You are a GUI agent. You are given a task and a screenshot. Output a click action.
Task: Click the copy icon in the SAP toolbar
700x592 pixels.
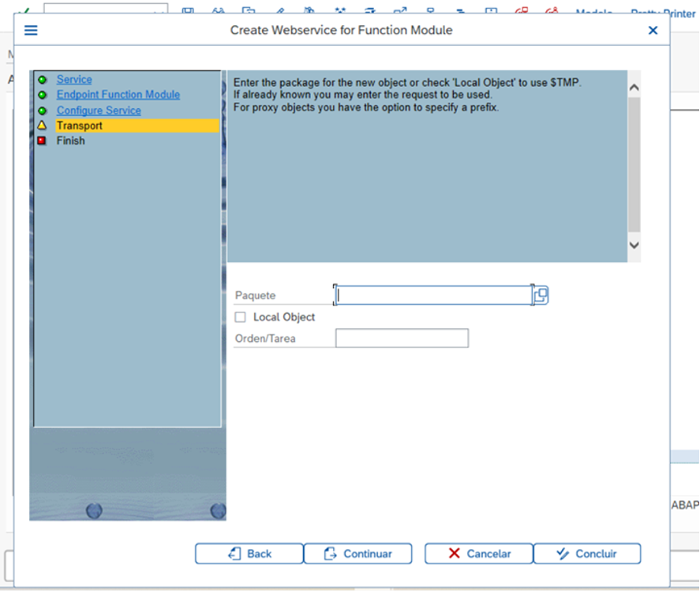(x=249, y=9)
